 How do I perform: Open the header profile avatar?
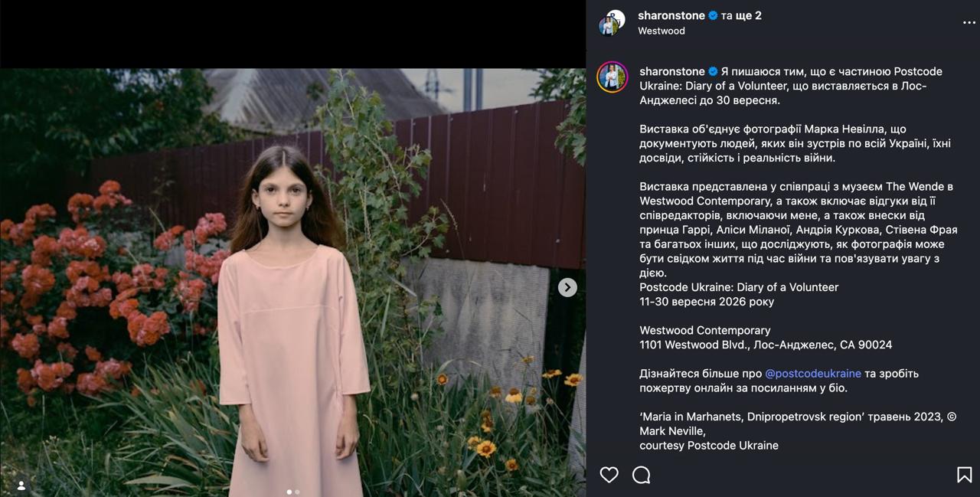tap(609, 23)
